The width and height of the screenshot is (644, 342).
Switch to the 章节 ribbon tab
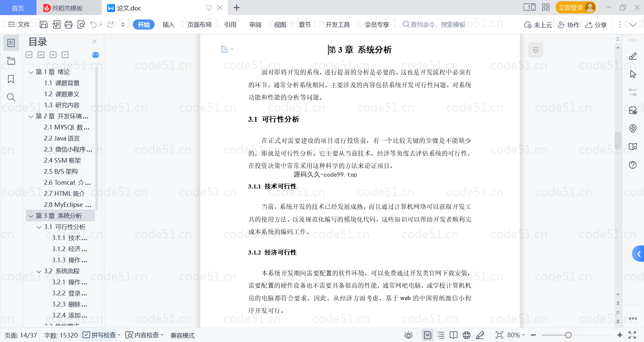(x=305, y=24)
